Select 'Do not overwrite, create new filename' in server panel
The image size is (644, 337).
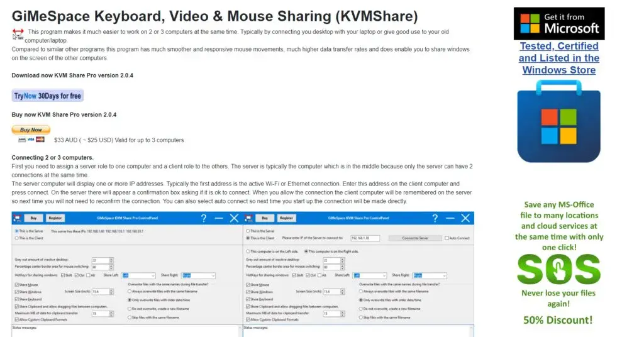tap(158, 309)
